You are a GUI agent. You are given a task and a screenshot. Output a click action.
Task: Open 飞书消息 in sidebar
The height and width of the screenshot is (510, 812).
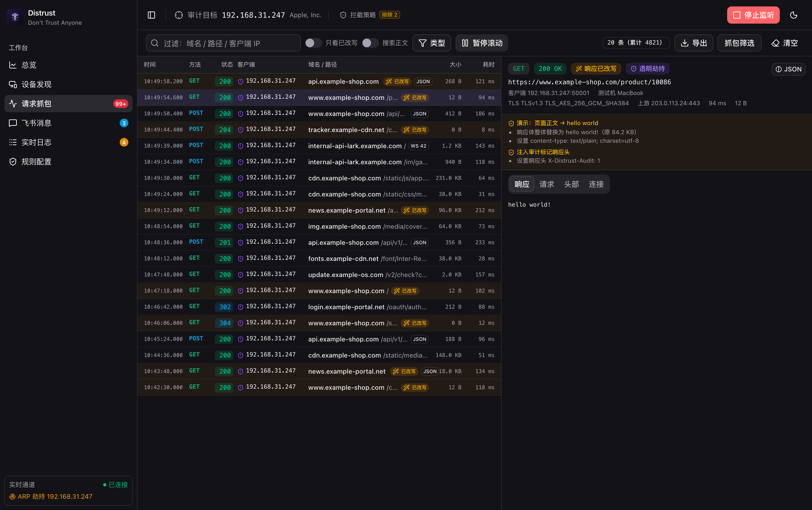point(68,123)
